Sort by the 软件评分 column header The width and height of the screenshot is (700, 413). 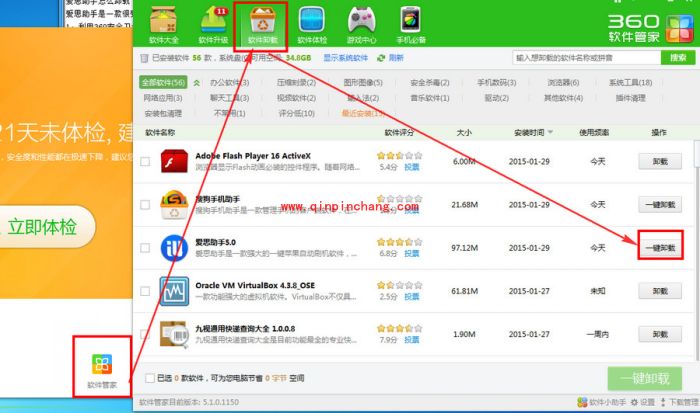point(399,132)
